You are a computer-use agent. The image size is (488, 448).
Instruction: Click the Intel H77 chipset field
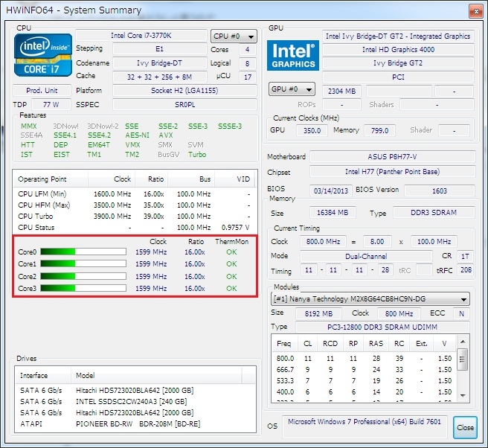click(x=393, y=172)
